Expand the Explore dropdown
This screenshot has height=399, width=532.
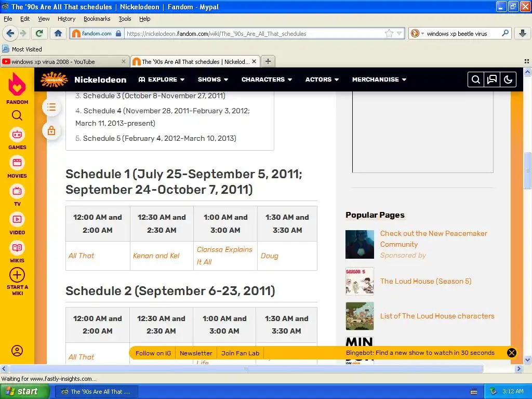(162, 79)
